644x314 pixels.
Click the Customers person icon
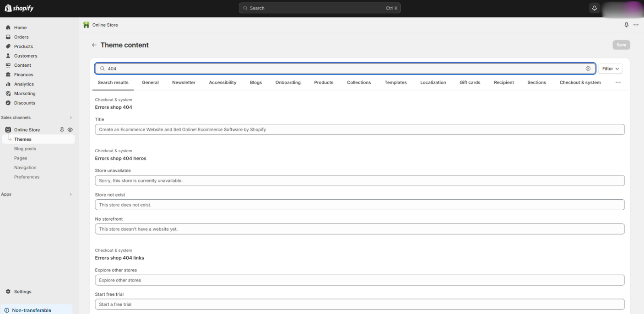coord(8,56)
